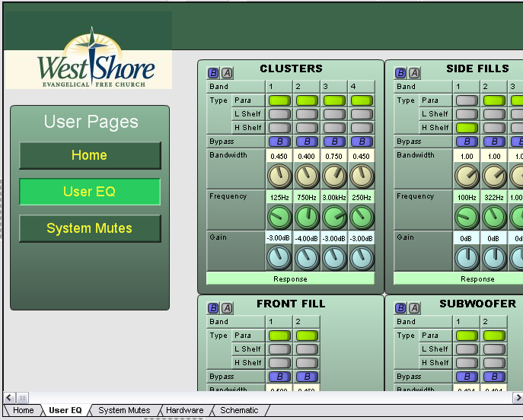Click the A preset icon in SIDE FILLS panel
Screen dimensions: 523x420
coord(415,73)
